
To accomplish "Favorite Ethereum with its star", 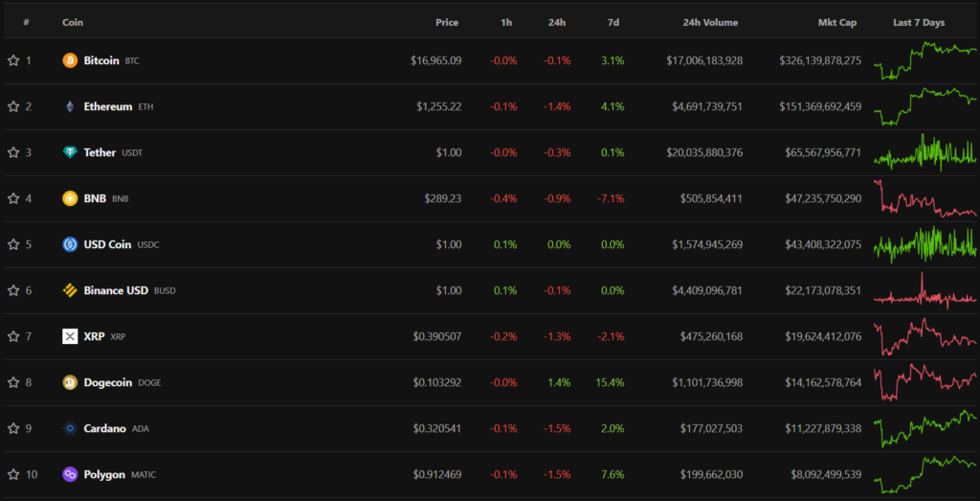I will 13,107.
